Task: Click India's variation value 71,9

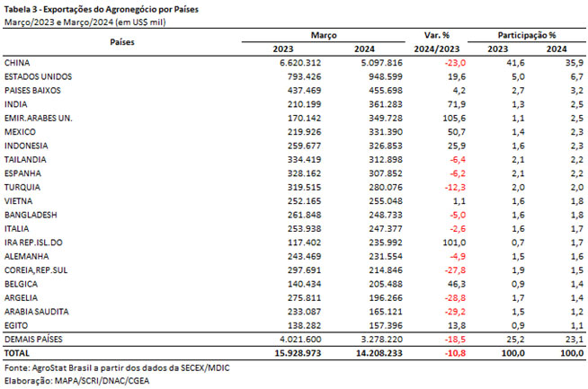Action: click(x=457, y=104)
